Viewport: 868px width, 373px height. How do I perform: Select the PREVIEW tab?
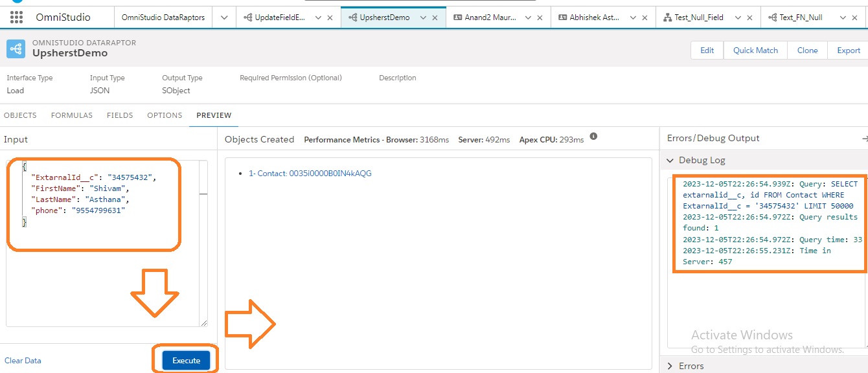214,115
